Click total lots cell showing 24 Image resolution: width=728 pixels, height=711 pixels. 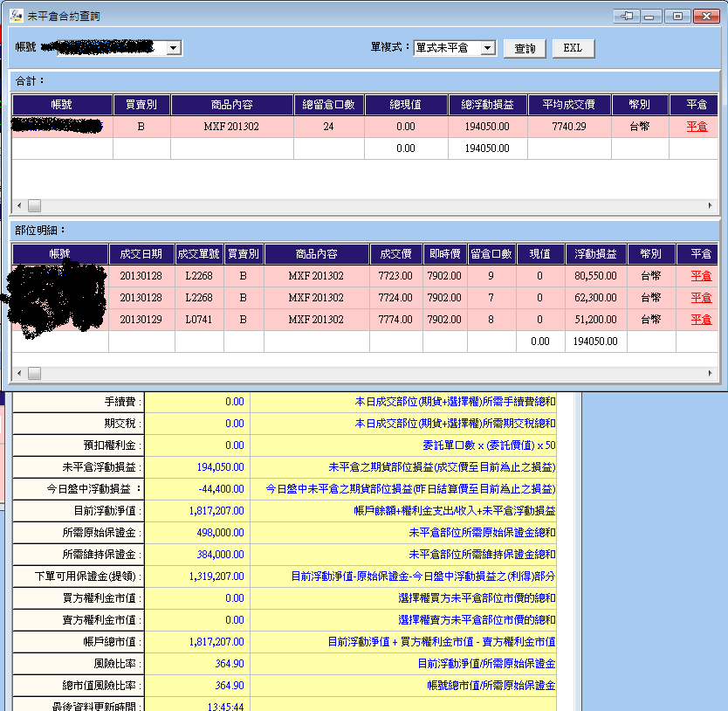[x=329, y=127]
